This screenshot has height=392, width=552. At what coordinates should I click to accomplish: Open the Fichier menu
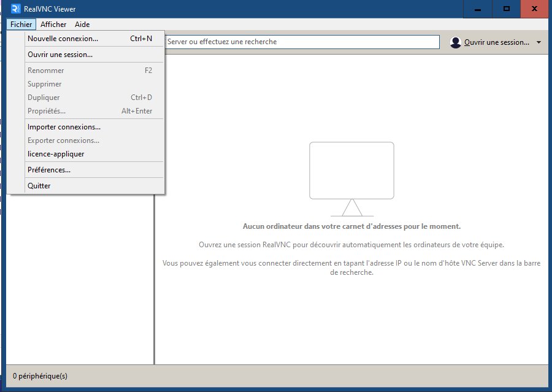[21, 25]
